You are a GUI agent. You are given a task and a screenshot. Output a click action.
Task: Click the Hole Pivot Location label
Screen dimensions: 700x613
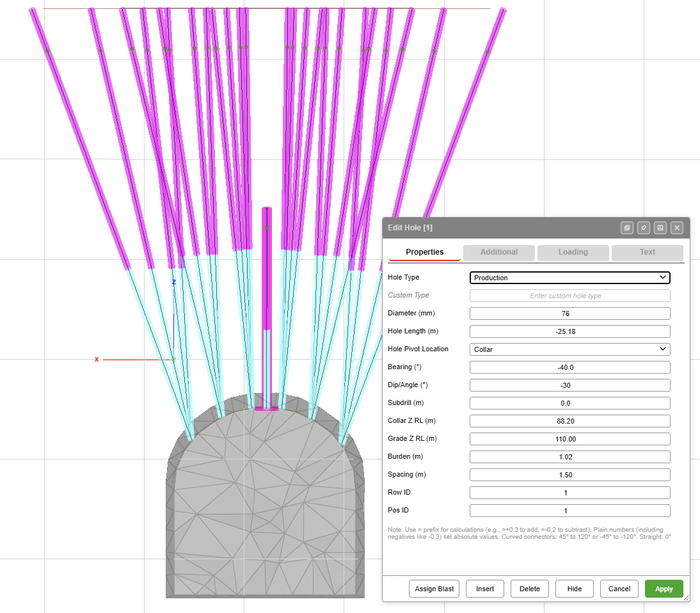tap(418, 349)
